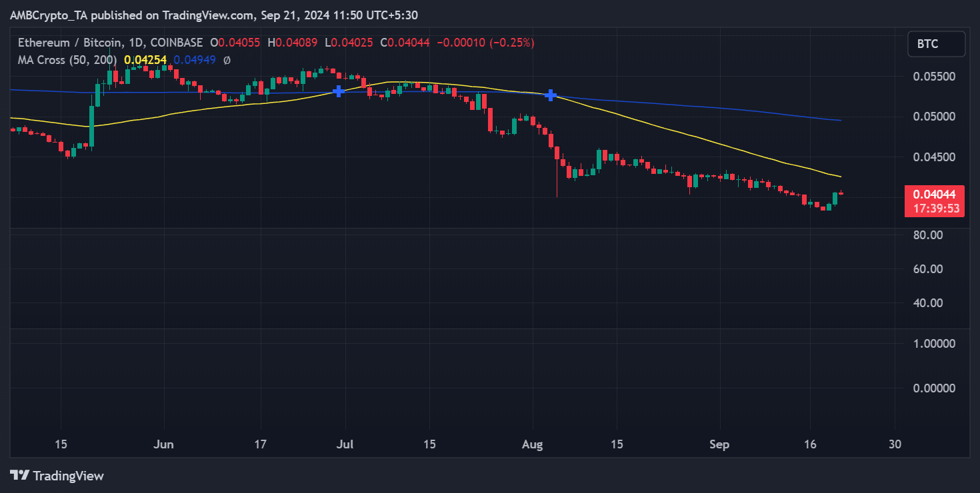Click the yellow 0.04254 MA value
Screen dimensions: 980x493
145,60
